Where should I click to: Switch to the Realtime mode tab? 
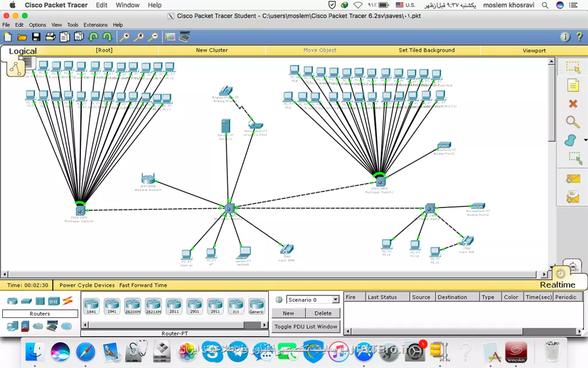557,285
